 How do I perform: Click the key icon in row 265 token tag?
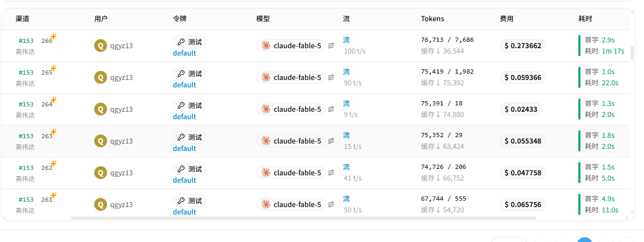181,74
